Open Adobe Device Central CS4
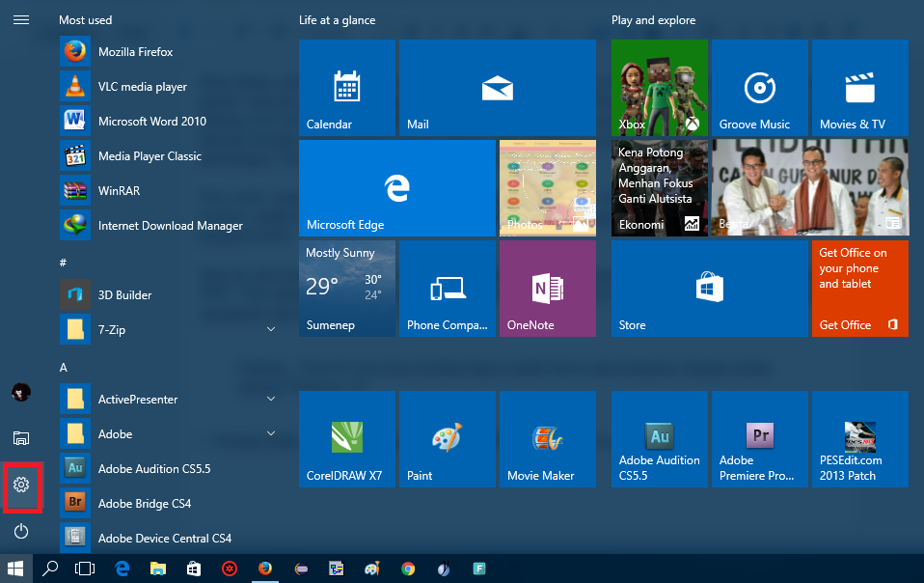 tap(169, 539)
